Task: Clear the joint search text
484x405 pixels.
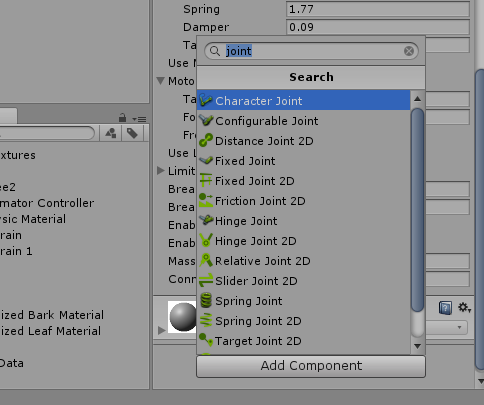Action: click(x=409, y=51)
